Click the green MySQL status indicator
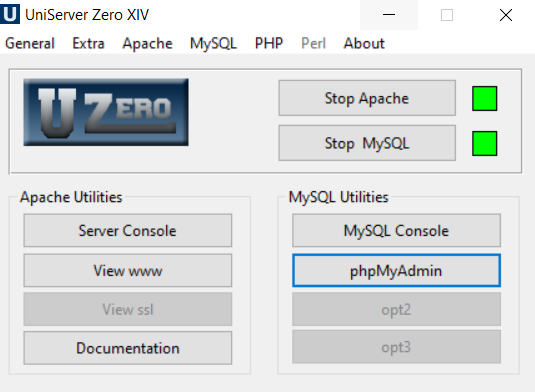The image size is (535, 392). point(485,143)
